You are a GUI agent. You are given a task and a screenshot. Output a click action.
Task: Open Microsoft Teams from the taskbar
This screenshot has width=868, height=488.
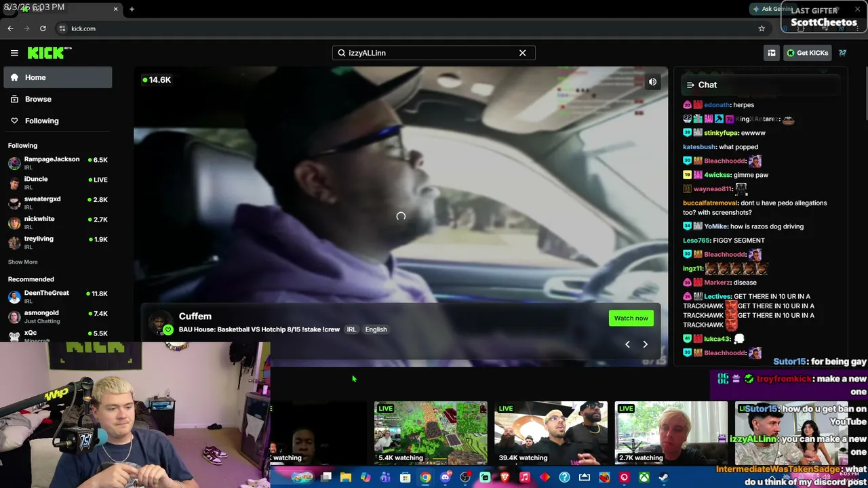coord(385,477)
